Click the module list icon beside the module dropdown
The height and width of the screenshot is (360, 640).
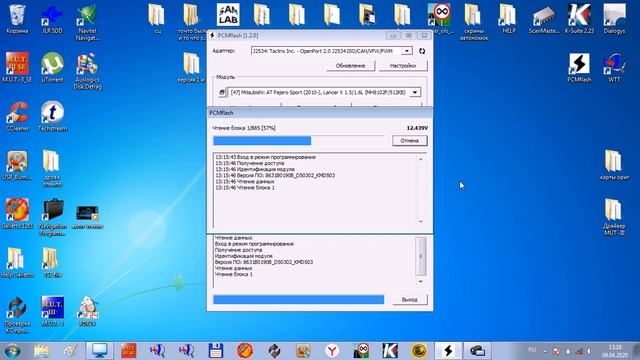point(222,93)
